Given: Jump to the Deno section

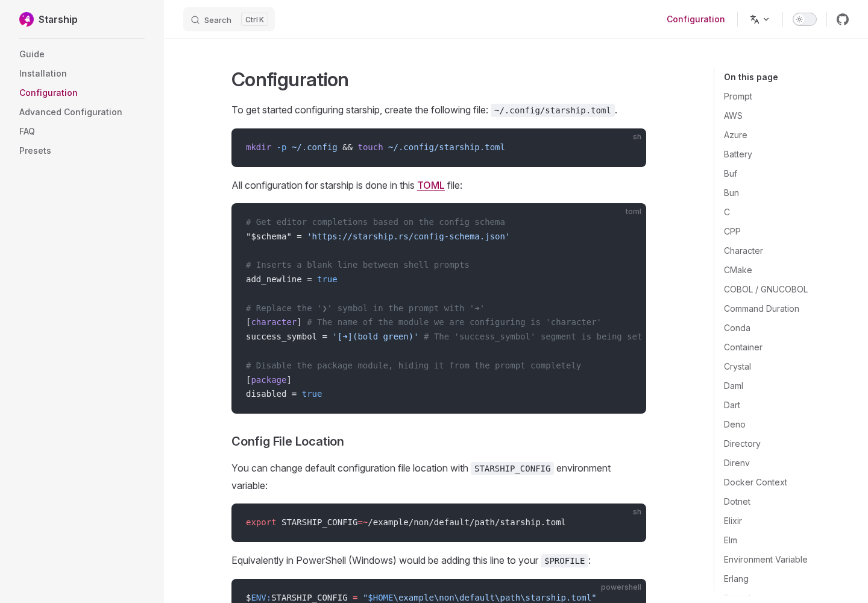Looking at the screenshot, I should (735, 425).
